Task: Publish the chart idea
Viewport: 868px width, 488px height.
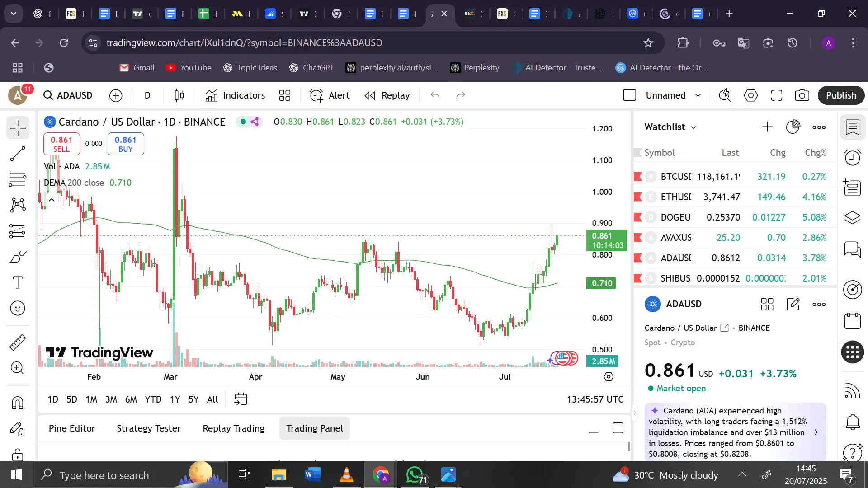Action: coord(841,95)
